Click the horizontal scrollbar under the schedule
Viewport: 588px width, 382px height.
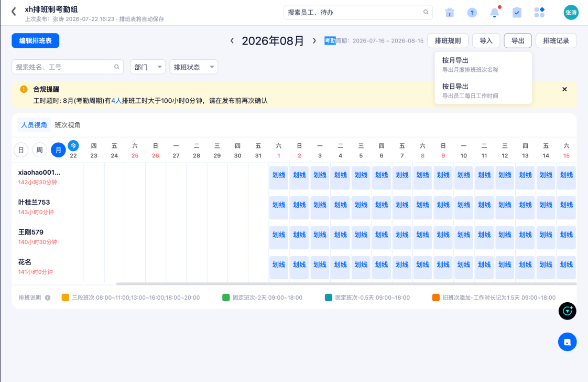tap(346, 283)
